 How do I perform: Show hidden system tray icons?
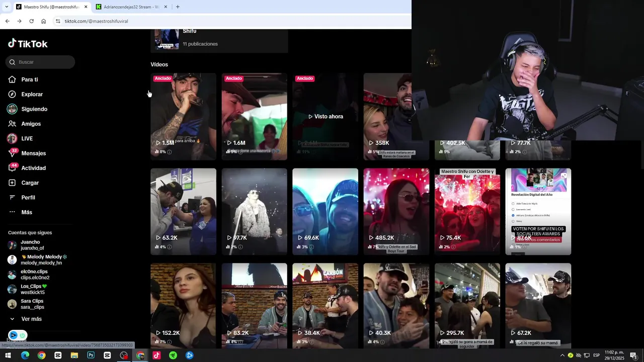(x=562, y=355)
